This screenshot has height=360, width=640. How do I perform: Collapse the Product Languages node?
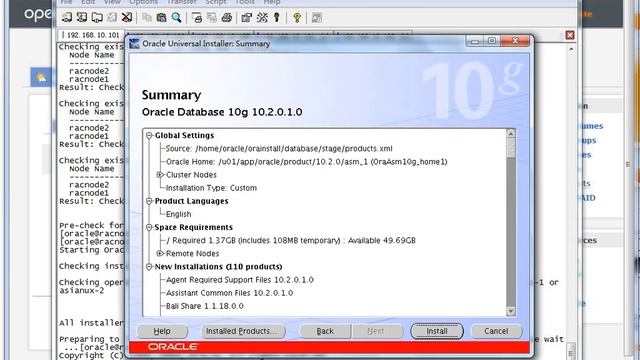pos(149,201)
